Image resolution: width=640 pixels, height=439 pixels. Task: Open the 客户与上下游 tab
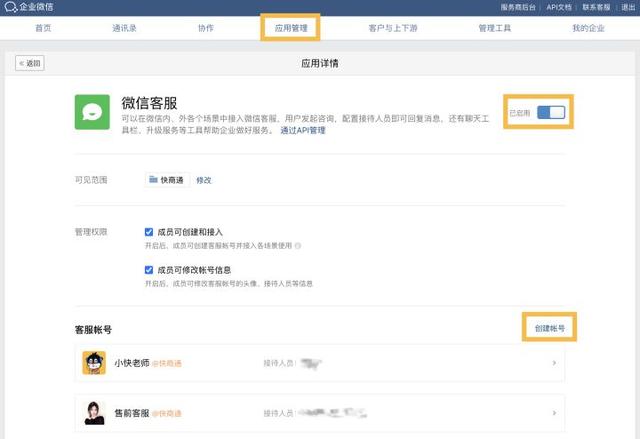pos(393,28)
